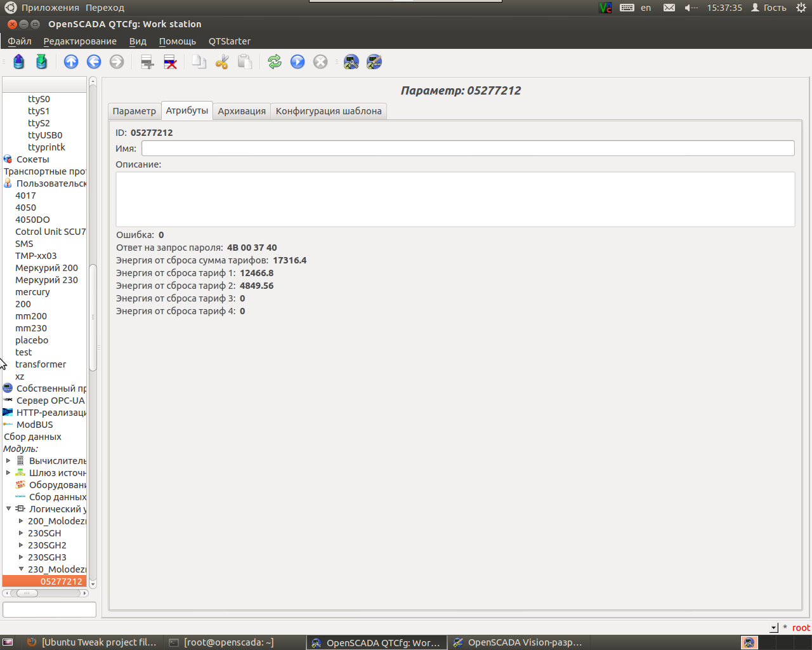
Task: Open the mail envelope indicator
Action: point(669,8)
